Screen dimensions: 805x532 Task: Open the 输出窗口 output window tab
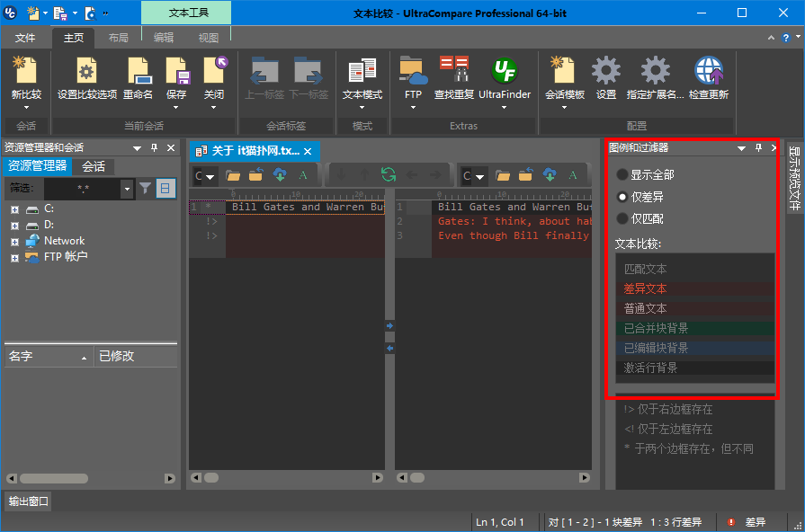point(29,501)
